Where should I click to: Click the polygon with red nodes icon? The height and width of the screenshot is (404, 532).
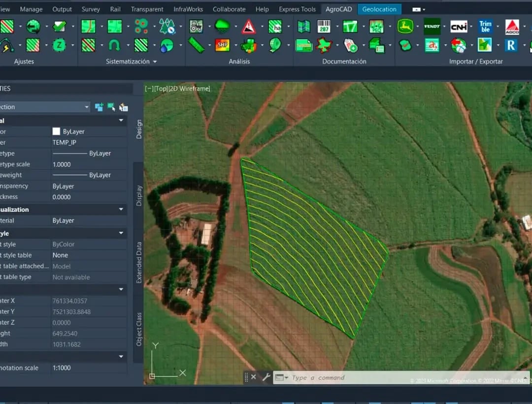324,45
